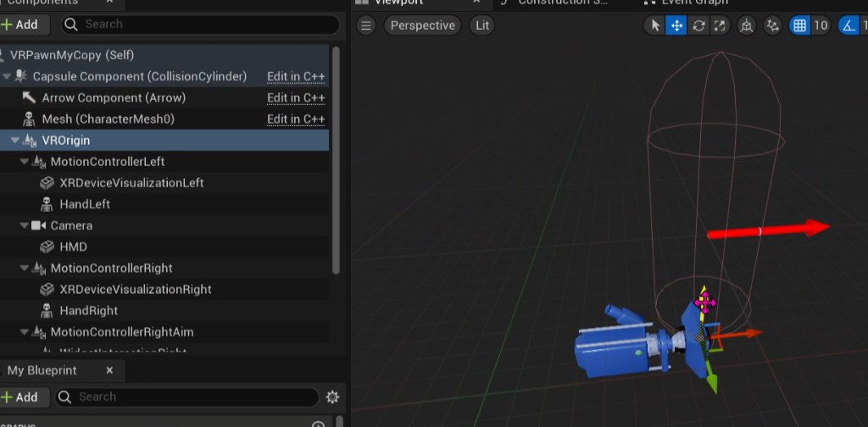Collapse the MotionControllerRightAim node
The height and width of the screenshot is (427, 868).
(x=25, y=332)
